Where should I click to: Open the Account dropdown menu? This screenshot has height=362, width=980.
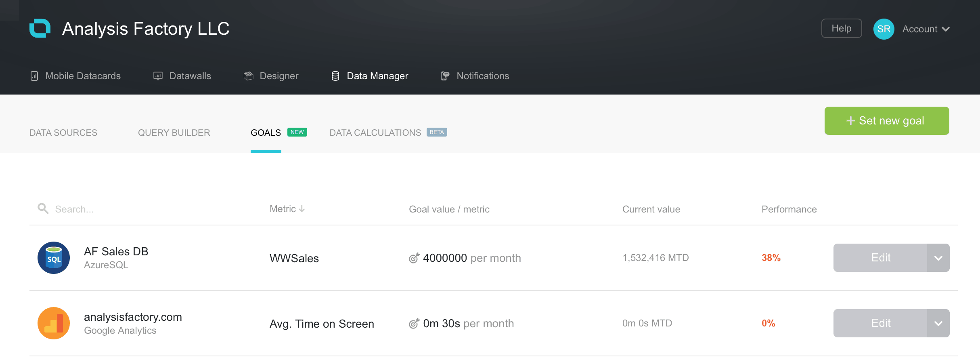point(926,29)
